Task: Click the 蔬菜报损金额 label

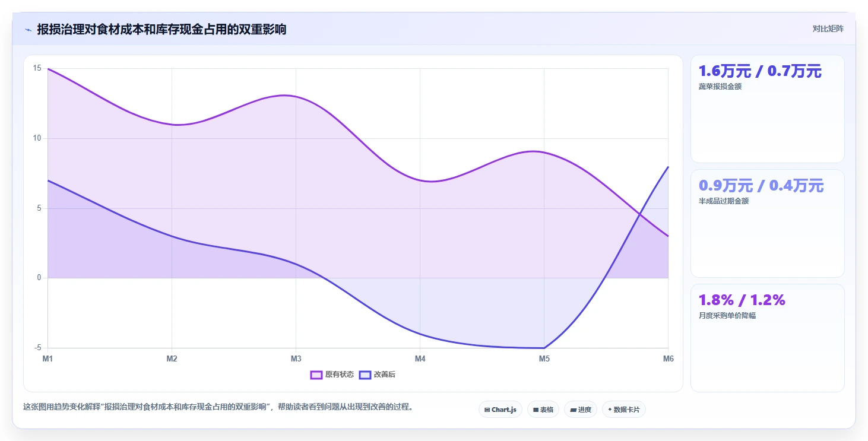Action: click(720, 87)
